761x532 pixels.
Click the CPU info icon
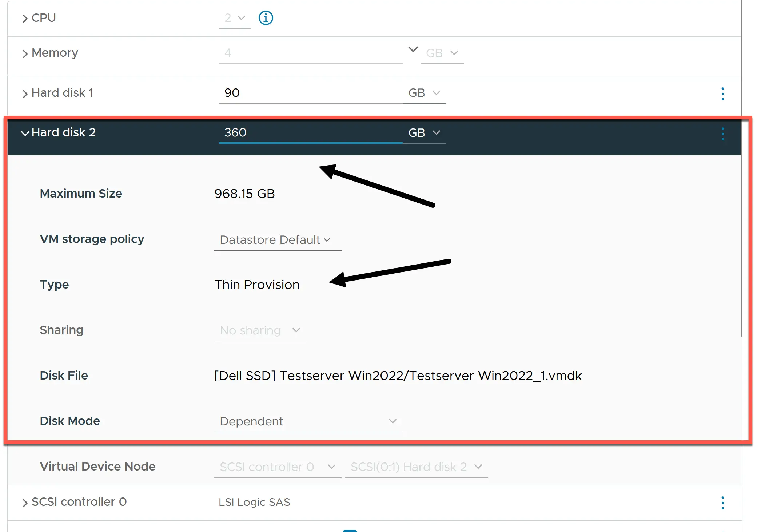tap(266, 18)
